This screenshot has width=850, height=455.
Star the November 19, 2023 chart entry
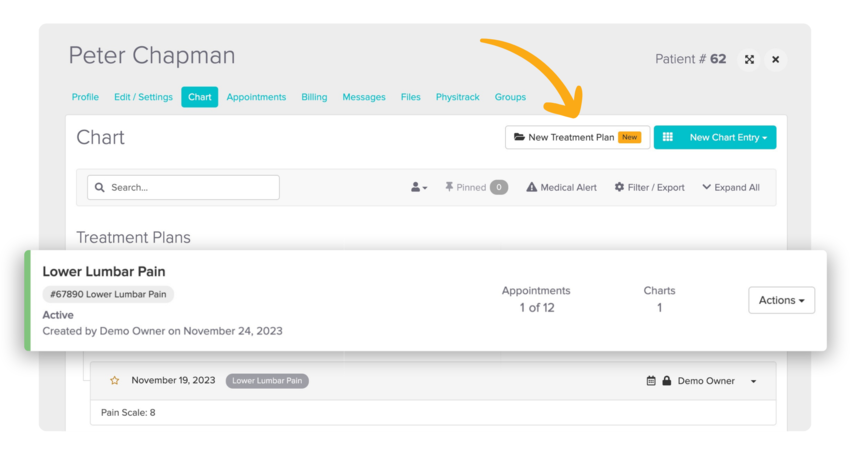[x=115, y=381]
